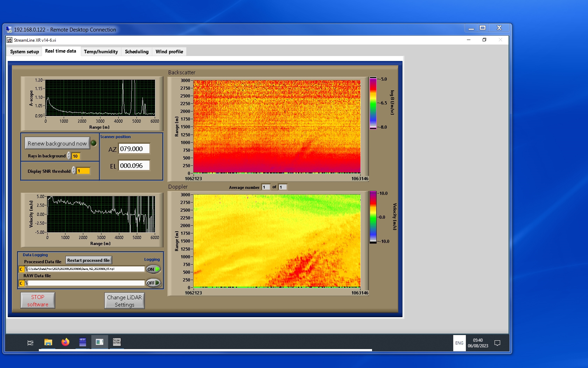This screenshot has width=588, height=368.
Task: Click the yellow C icon beside RAW Data path
Action: (21, 283)
